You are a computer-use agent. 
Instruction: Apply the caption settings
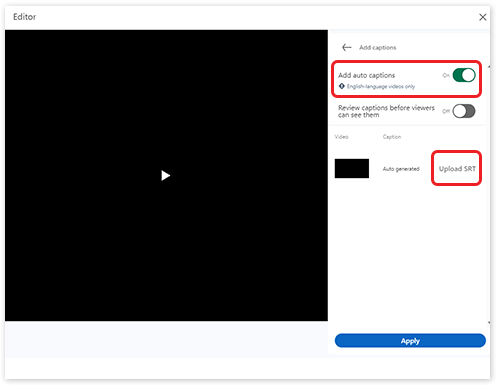(410, 341)
